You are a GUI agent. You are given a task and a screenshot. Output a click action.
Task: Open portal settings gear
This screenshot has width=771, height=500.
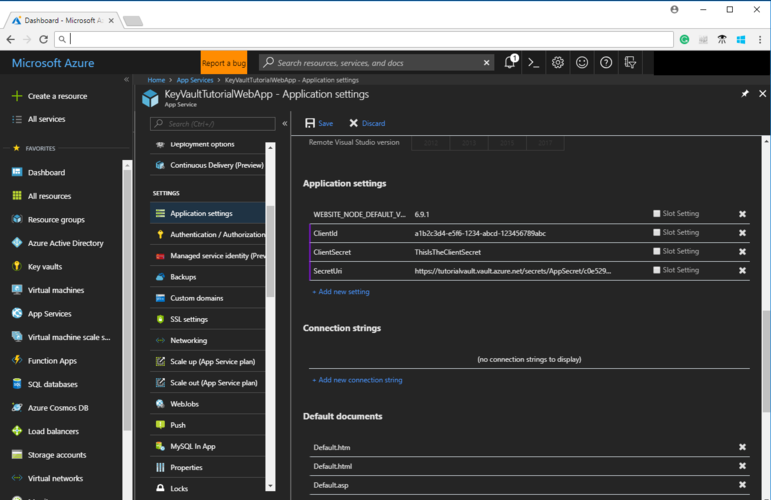point(558,62)
